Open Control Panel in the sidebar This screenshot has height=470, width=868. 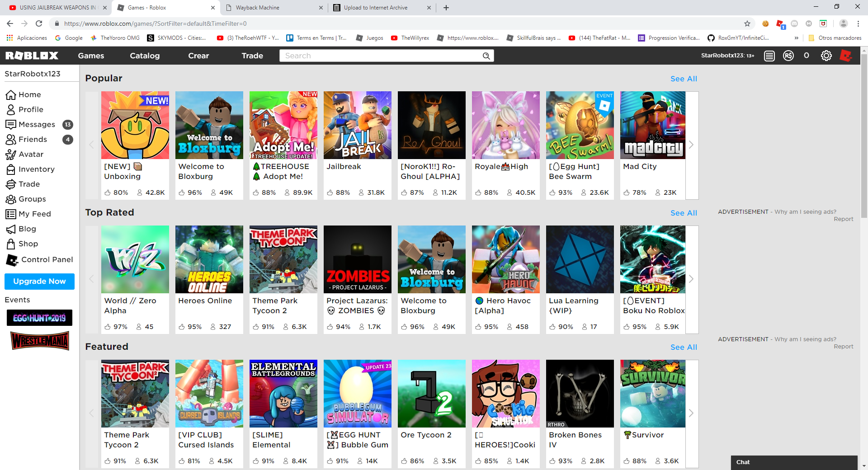tap(39, 259)
